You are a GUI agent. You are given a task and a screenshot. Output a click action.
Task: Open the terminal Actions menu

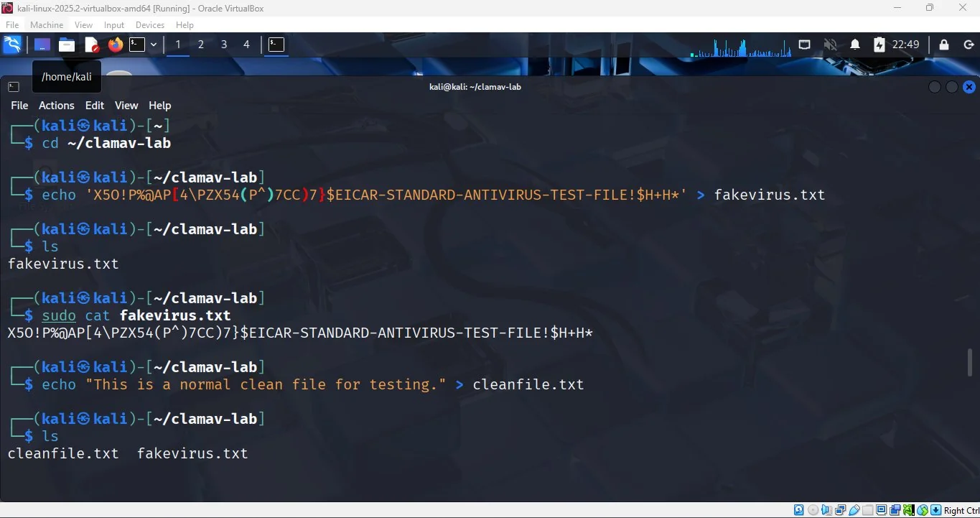click(x=57, y=105)
